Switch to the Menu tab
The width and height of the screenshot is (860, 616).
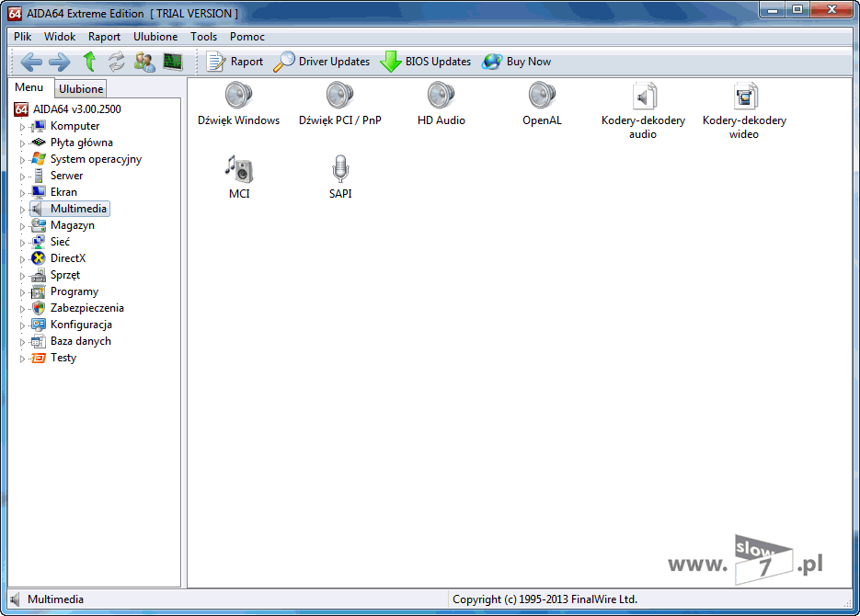coord(29,87)
